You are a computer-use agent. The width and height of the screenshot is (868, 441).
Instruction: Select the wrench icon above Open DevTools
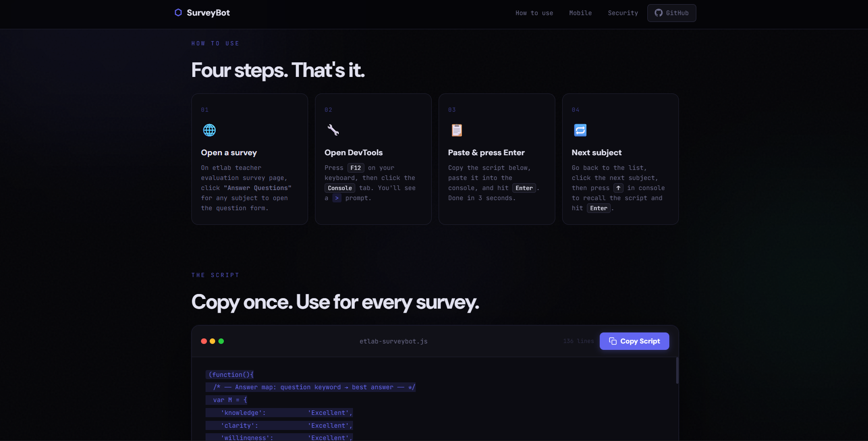(333, 130)
